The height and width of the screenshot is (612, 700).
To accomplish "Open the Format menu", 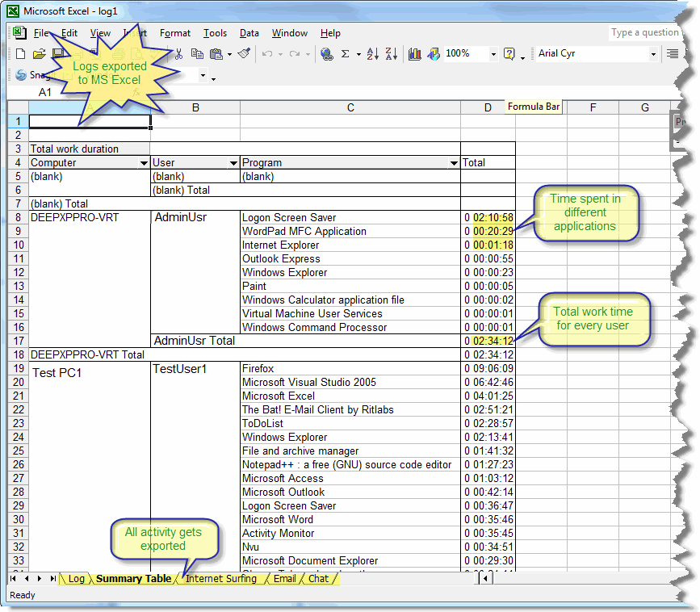I will point(175,33).
